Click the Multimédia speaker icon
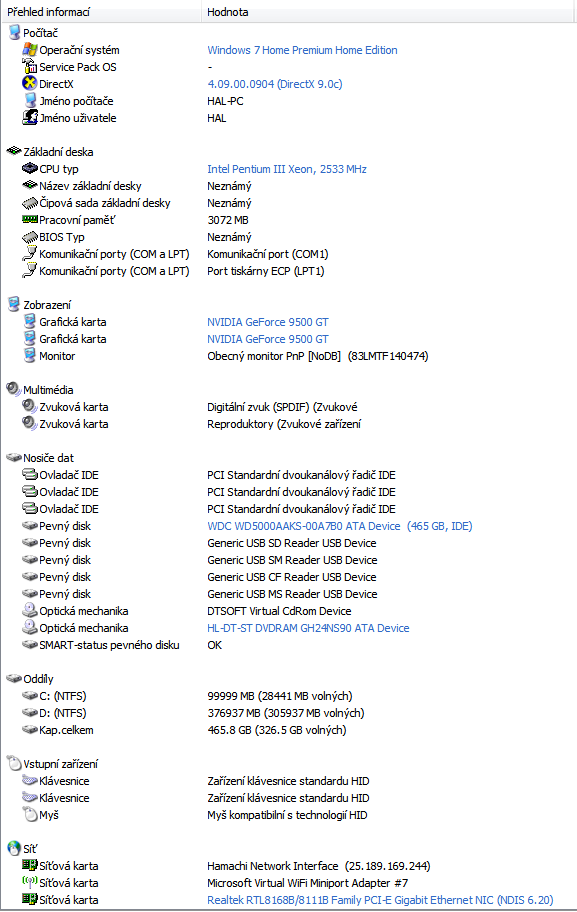The image size is (577, 912). 14,389
